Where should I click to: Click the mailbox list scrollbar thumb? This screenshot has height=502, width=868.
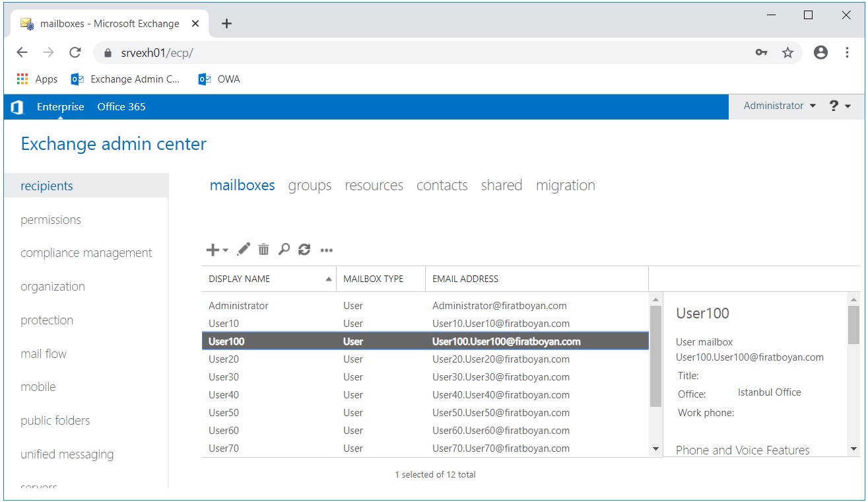click(655, 357)
